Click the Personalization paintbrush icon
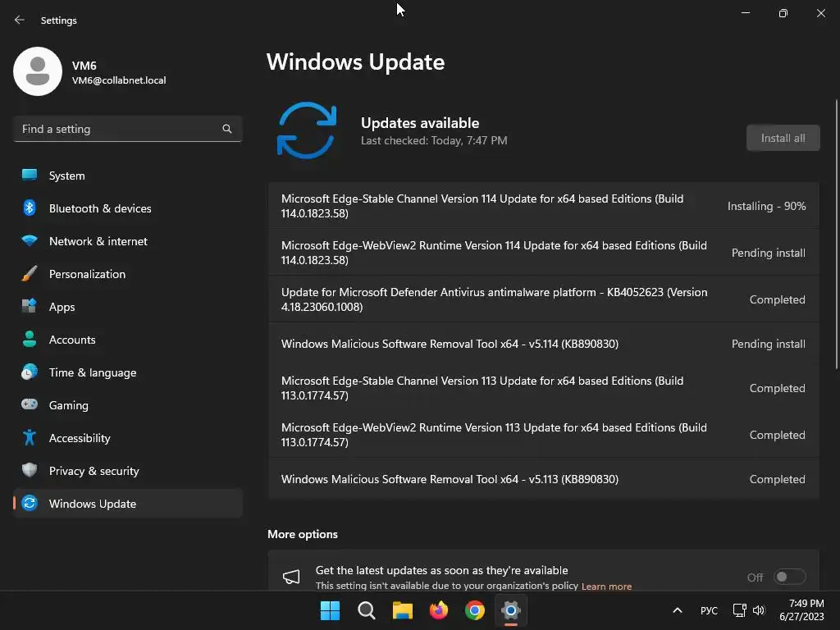 (x=30, y=274)
